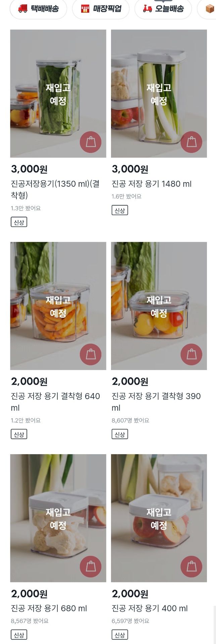The height and width of the screenshot is (644, 216).
Task: Open 진공 저장 용기 680 ml title
Action: pyautogui.click(x=49, y=608)
